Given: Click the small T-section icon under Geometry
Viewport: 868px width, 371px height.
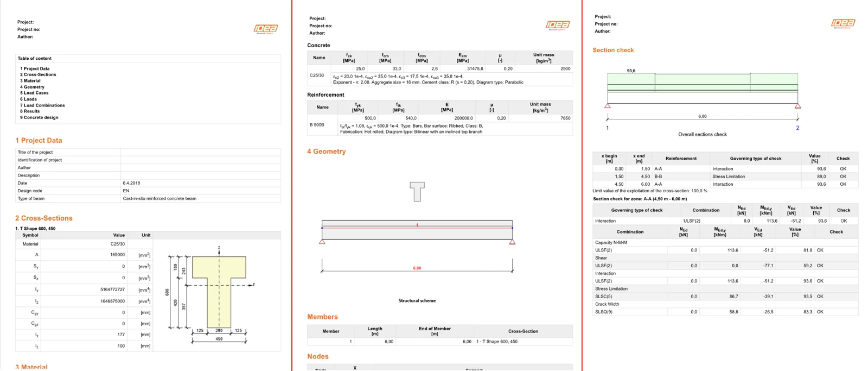Looking at the screenshot, I should pos(417,192).
